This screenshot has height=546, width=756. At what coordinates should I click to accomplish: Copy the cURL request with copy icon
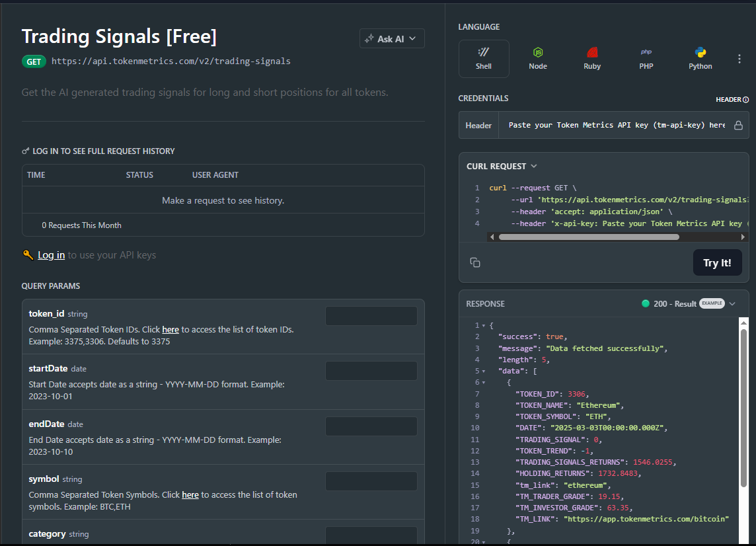point(475,262)
